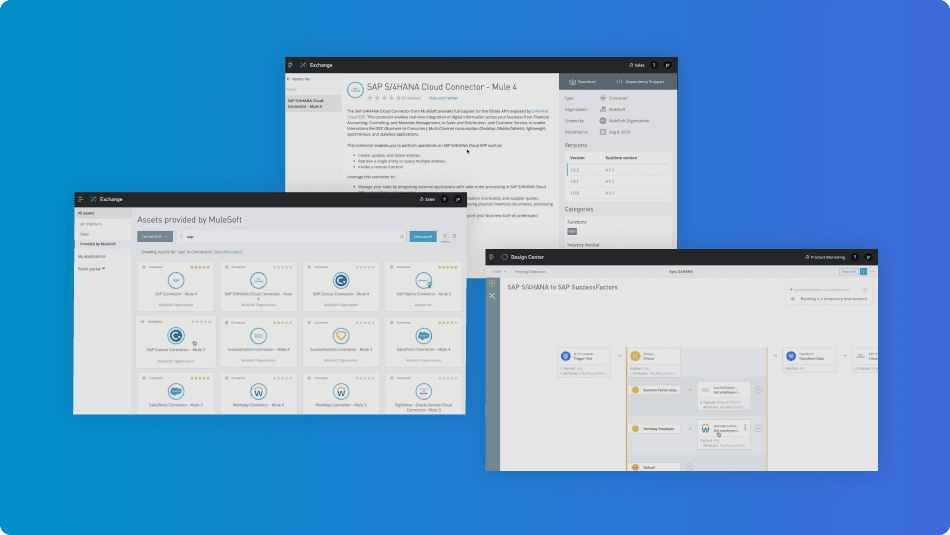Open the 100% zoom dropdown in Design Center

tap(499, 271)
